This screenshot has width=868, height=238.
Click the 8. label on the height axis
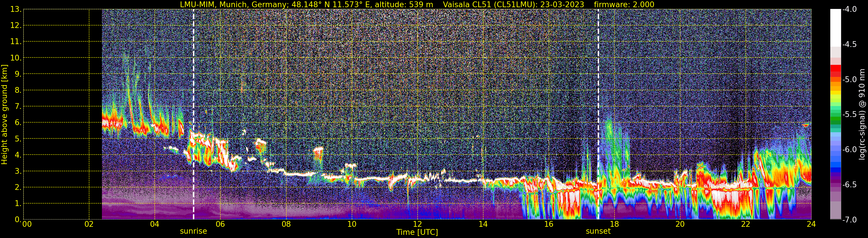pyautogui.click(x=18, y=90)
